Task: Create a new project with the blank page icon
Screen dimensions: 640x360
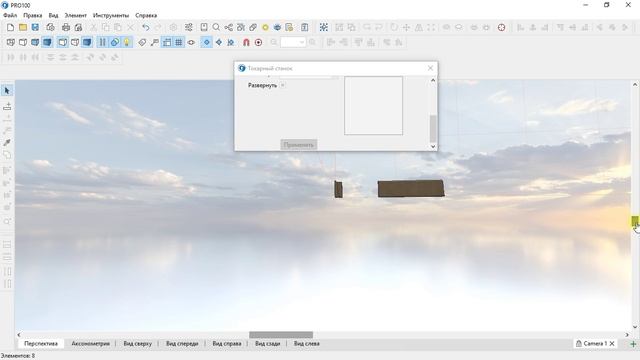Action: tap(11, 27)
